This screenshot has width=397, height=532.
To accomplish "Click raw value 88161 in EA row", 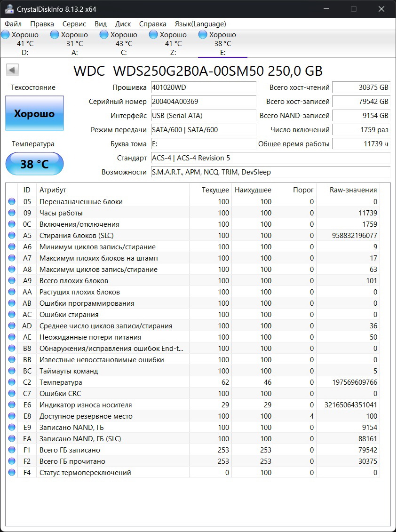I will pos(367,439).
